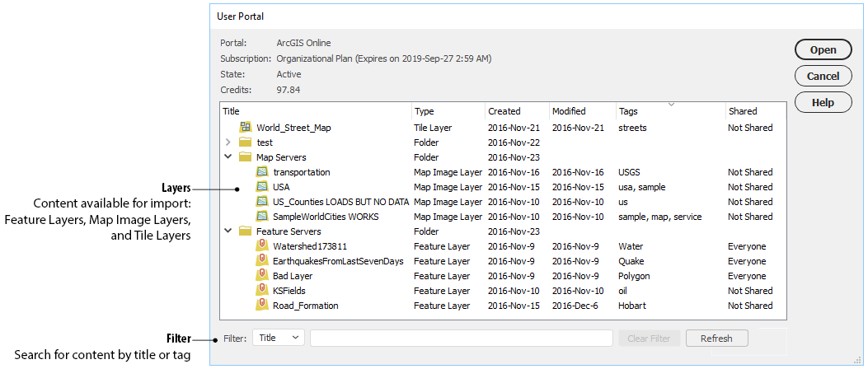
Task: Click the World_Street_Map tile layer icon
Action: pos(246,127)
